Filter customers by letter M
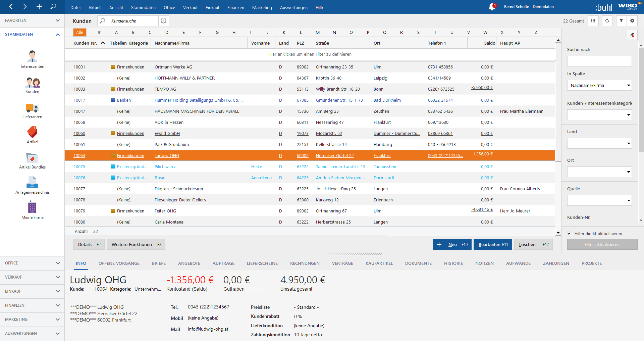Image resolution: width=644 pixels, height=341 pixels. coord(317,33)
